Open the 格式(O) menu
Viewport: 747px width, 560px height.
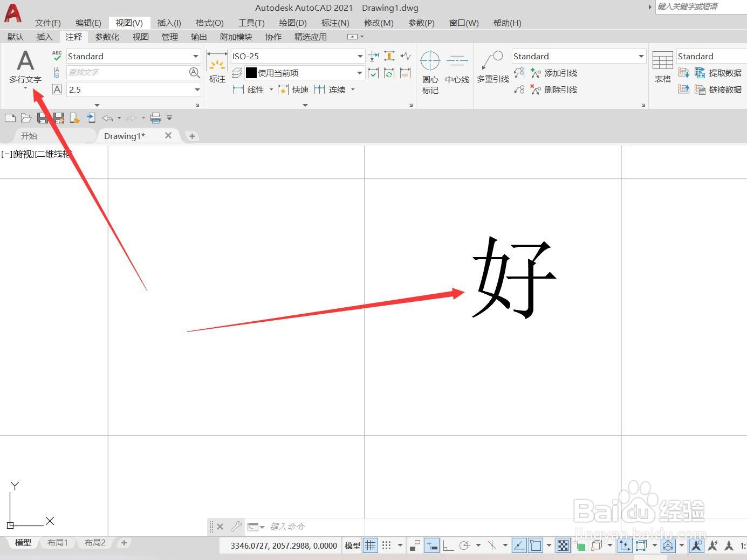(209, 23)
